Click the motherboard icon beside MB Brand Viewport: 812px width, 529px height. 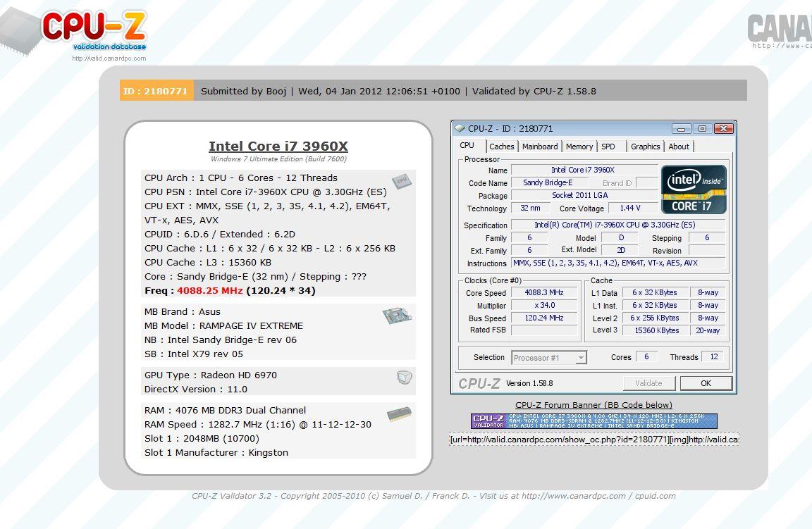[x=397, y=316]
